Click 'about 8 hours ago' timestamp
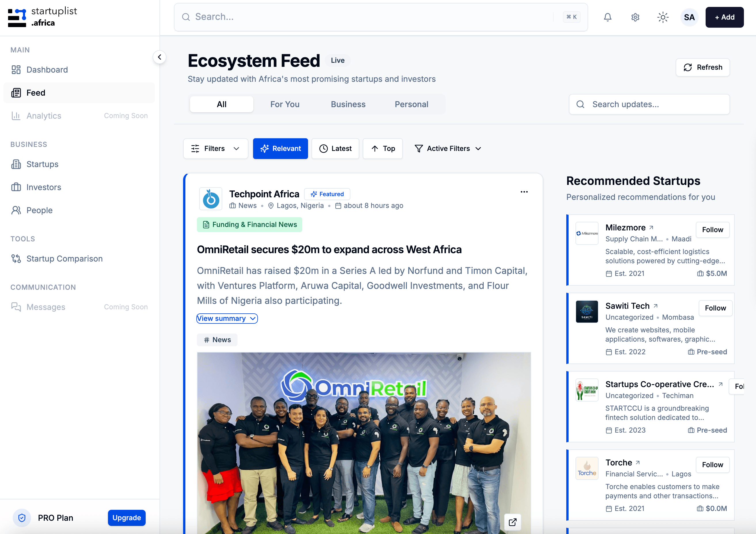The image size is (756, 534). [x=373, y=206]
